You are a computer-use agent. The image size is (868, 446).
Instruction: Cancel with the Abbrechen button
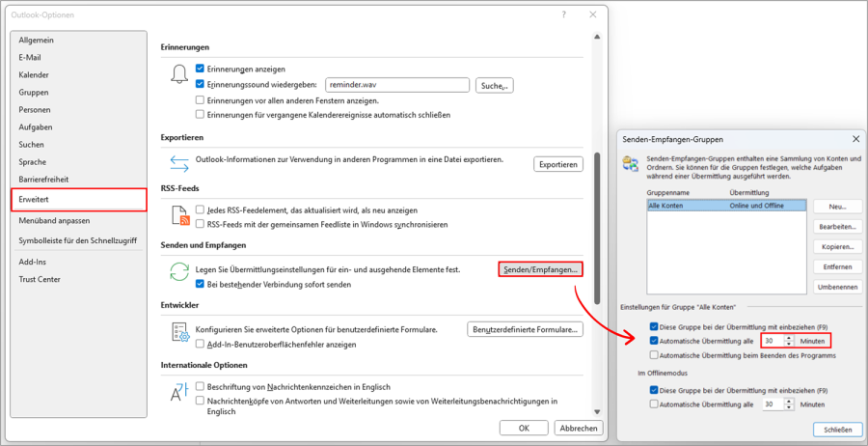tap(579, 428)
